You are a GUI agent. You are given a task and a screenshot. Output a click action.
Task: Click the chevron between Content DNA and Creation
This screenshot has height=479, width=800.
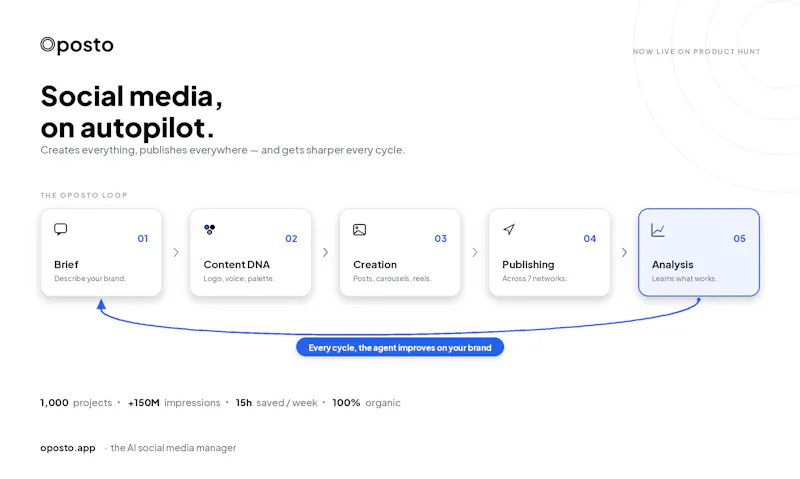tap(326, 253)
